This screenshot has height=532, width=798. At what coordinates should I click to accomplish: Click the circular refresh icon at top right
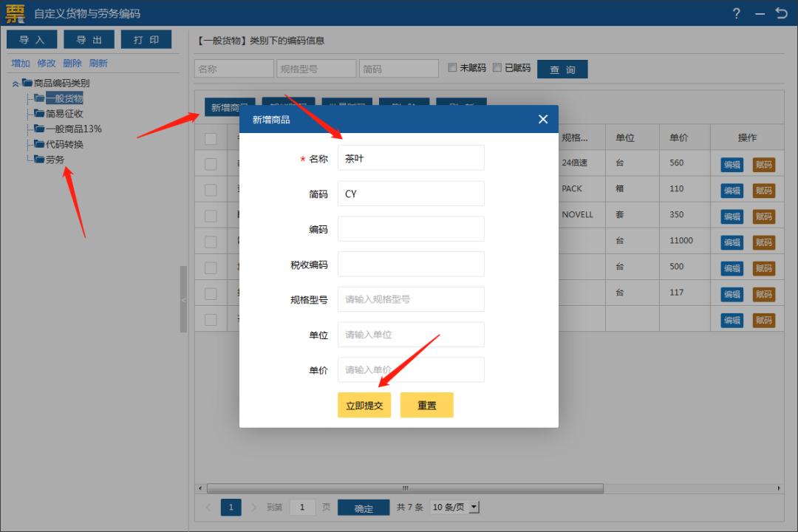[x=782, y=13]
